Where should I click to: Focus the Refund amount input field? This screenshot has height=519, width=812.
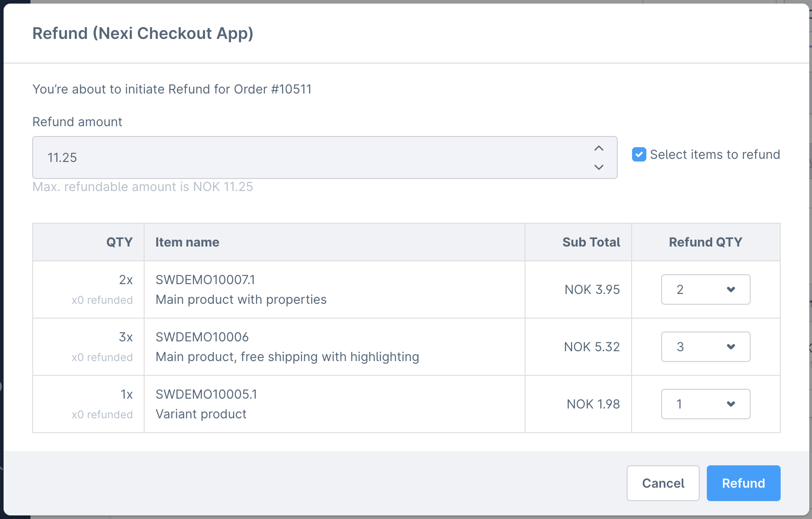(x=309, y=157)
